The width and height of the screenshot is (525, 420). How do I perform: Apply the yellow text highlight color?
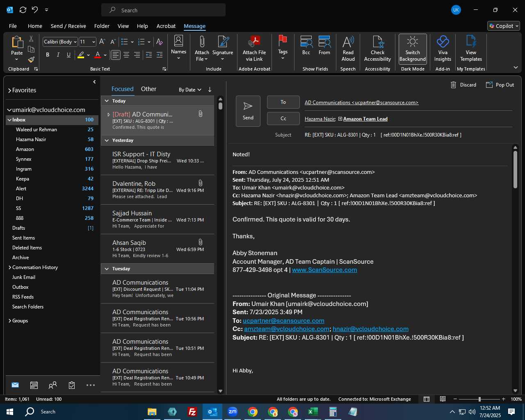(81, 55)
